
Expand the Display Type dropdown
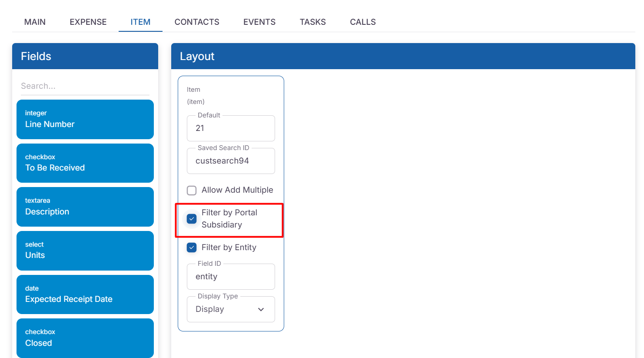click(230, 309)
